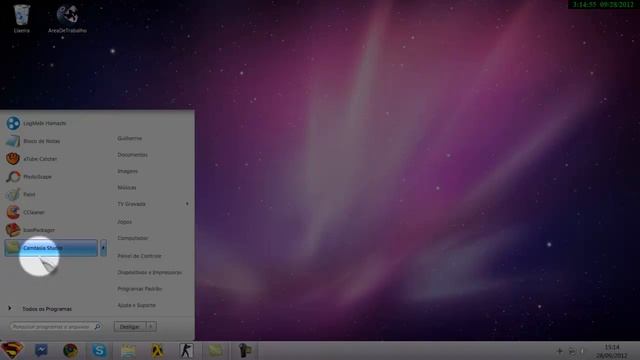Open shutdown options arrow beside Desligar
Image resolution: width=640 pixels, height=360 pixels.
pos(151,327)
